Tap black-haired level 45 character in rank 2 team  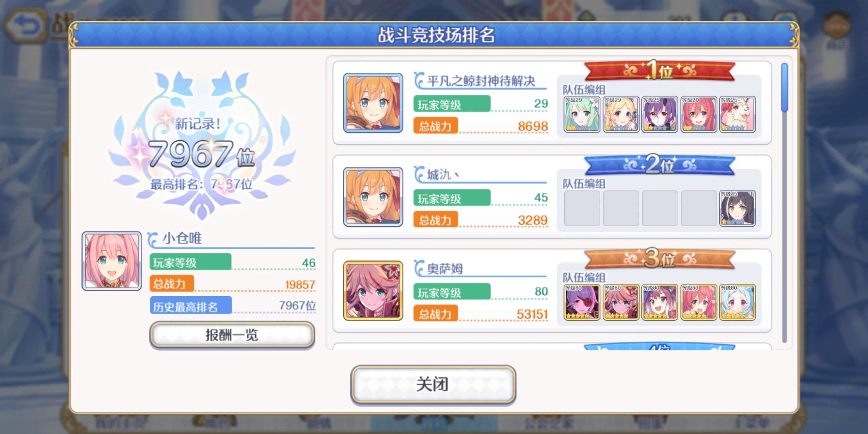tap(737, 208)
